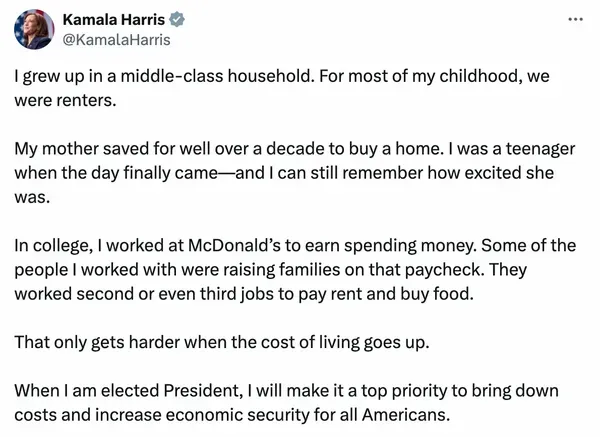Open the profile avatar photo
600x437 pixels.
coord(34,29)
